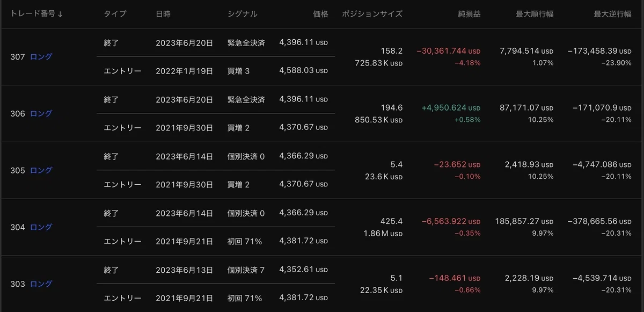Click the 最大逆行幅 column header
Viewport: 644px width, 312px height.
[x=612, y=14]
